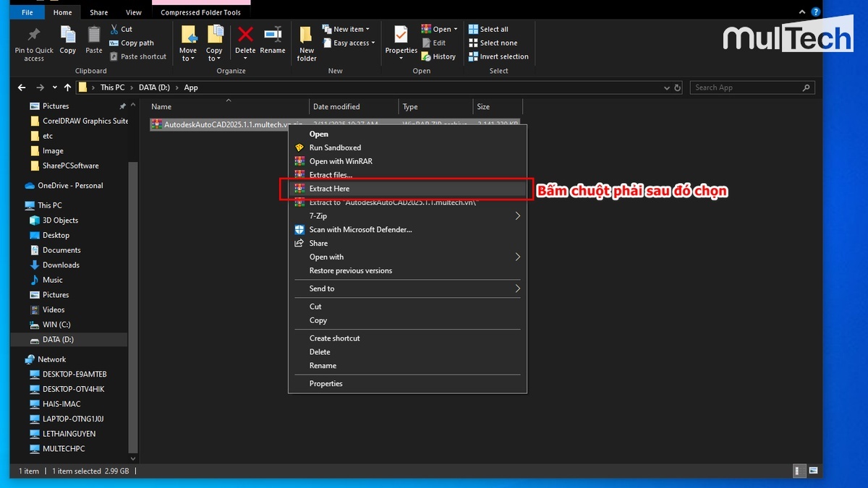Switch to large thumbnails view icon
Screen dimensions: 868x488
pos(813,471)
